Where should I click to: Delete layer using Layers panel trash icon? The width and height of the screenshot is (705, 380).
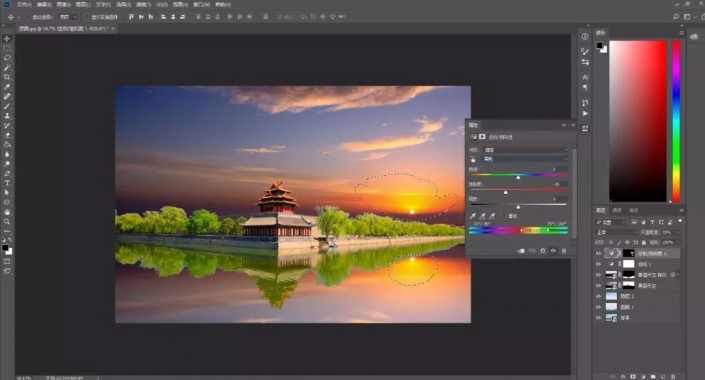pos(673,376)
